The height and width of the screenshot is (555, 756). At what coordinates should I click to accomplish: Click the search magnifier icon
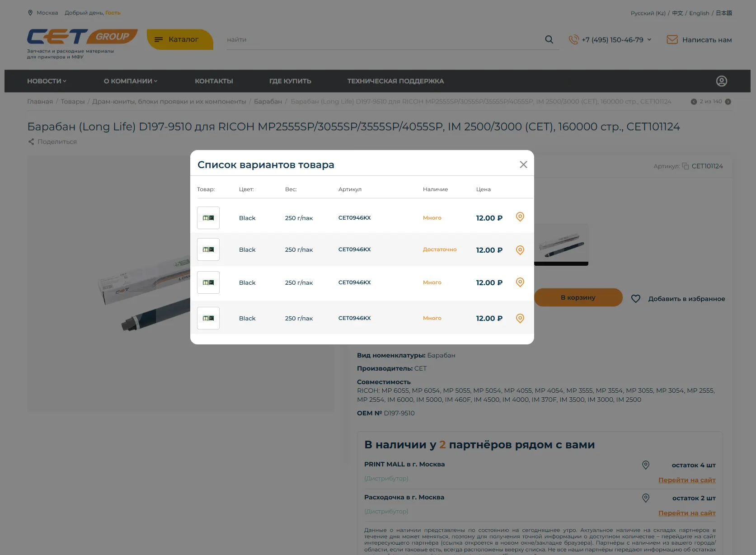(x=549, y=39)
